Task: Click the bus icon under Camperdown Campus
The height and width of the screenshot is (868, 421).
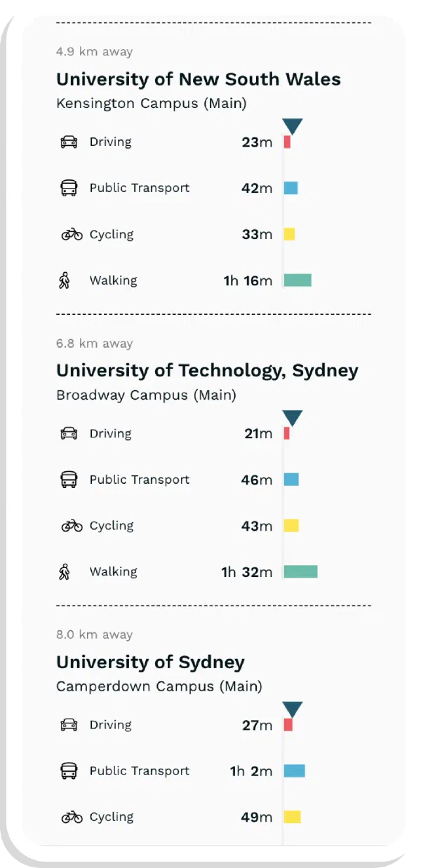Action: click(69, 771)
